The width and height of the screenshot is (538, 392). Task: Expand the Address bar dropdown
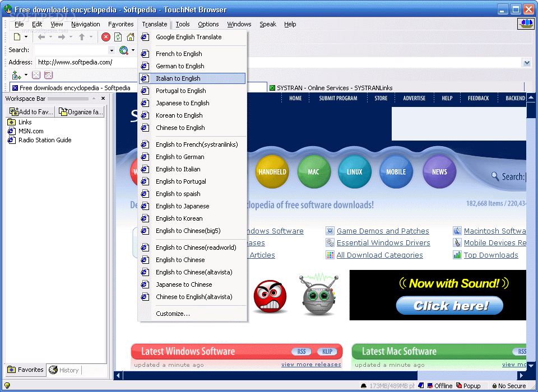pos(527,62)
